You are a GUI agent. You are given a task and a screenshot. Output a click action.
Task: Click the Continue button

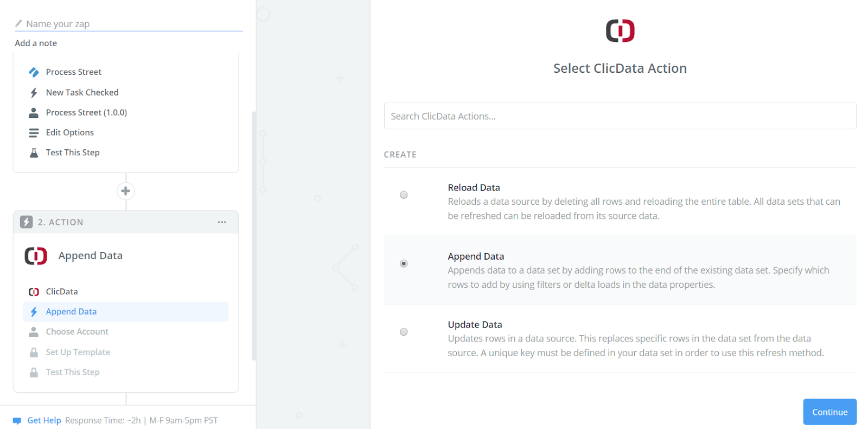(x=829, y=412)
